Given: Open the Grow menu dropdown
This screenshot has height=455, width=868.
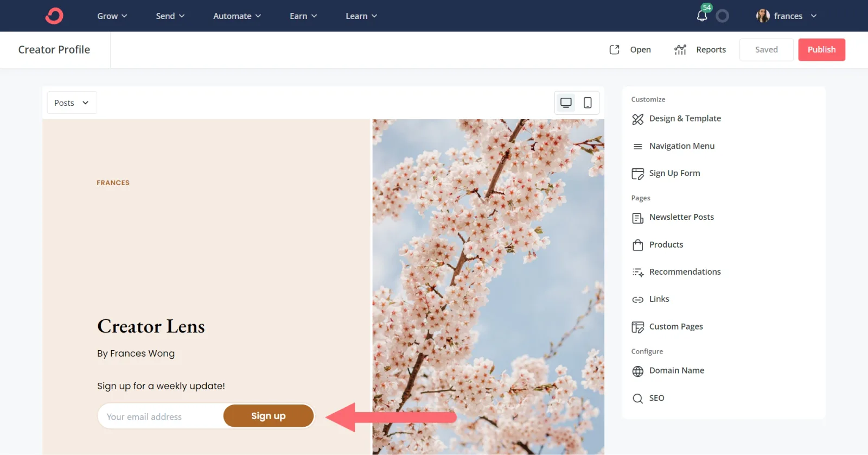Looking at the screenshot, I should pyautogui.click(x=112, y=16).
